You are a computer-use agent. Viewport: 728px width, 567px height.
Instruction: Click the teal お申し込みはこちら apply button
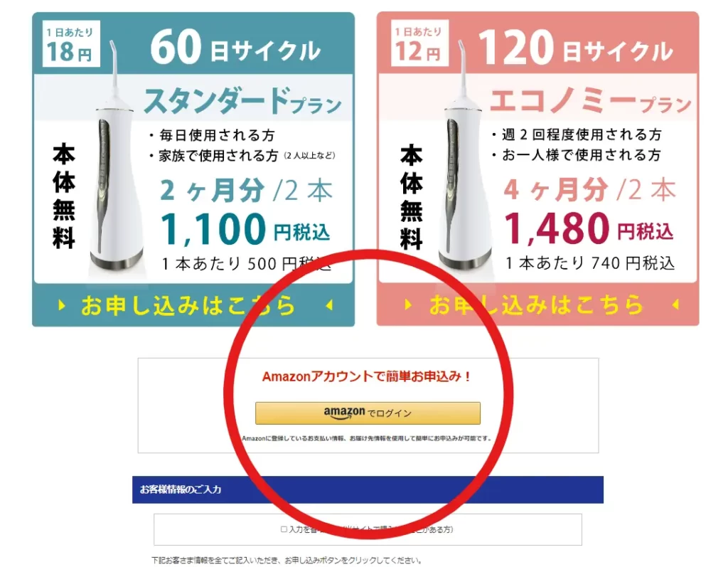(x=193, y=305)
